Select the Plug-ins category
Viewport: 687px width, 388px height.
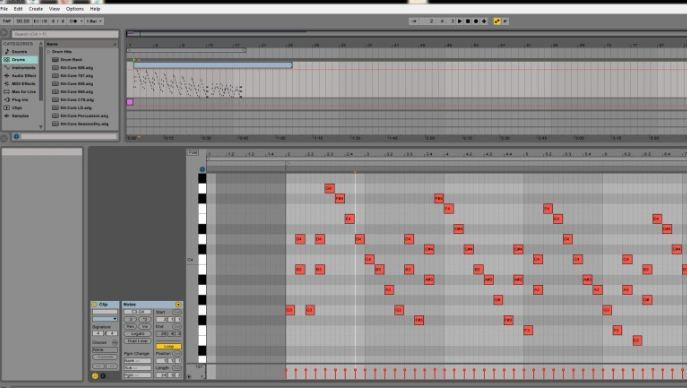coord(20,100)
